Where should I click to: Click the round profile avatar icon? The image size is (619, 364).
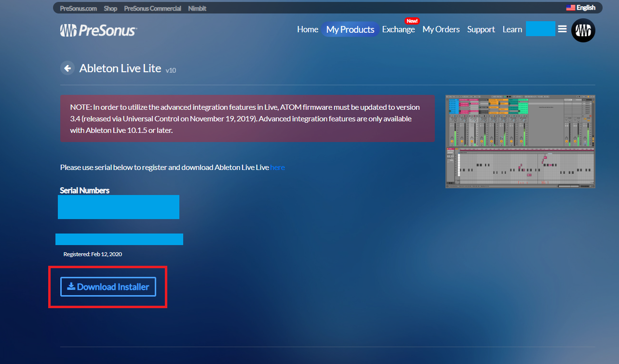[x=583, y=30]
